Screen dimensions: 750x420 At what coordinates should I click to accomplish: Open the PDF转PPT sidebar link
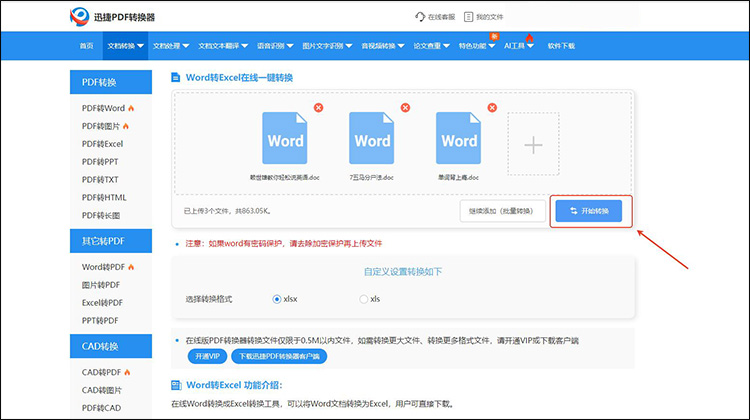tap(100, 162)
